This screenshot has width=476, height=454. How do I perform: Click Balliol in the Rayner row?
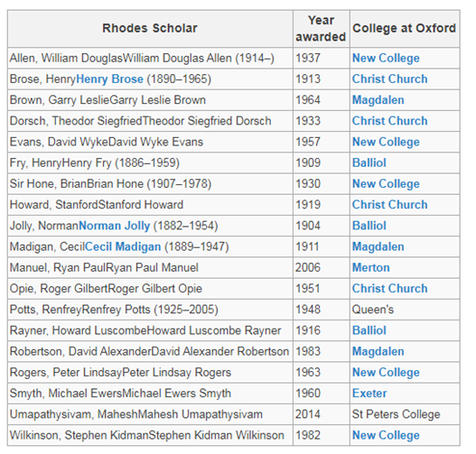point(369,330)
